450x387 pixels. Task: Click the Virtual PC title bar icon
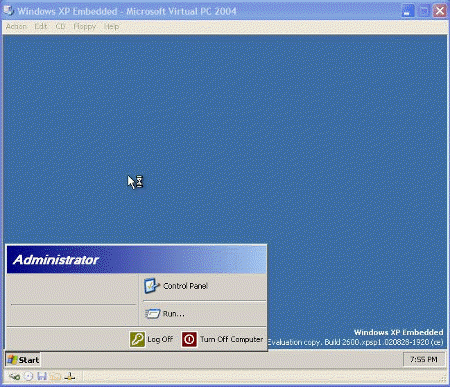coord(9,11)
